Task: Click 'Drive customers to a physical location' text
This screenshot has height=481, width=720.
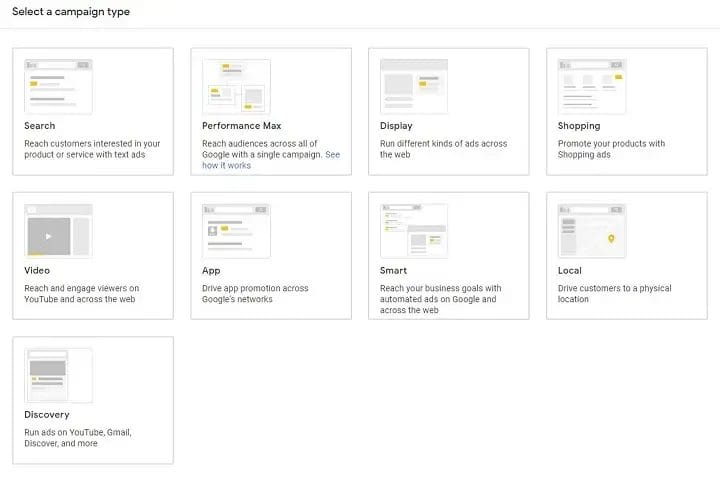Action: point(614,293)
